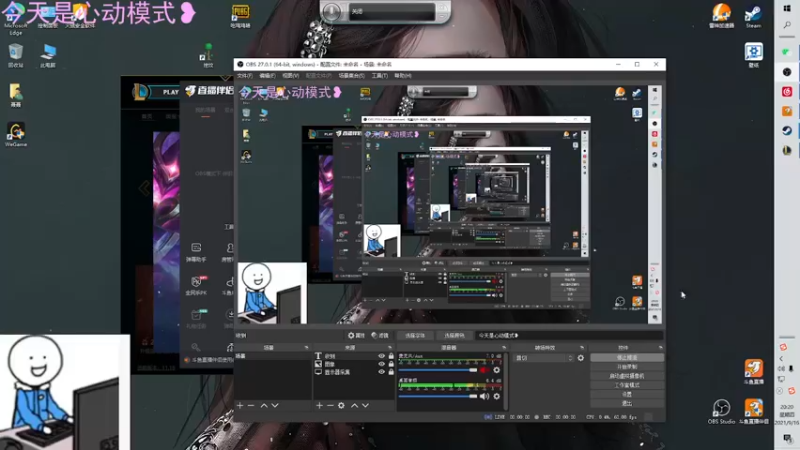Toggle visibility of the image source
This screenshot has width=800, height=450.
tap(381, 364)
